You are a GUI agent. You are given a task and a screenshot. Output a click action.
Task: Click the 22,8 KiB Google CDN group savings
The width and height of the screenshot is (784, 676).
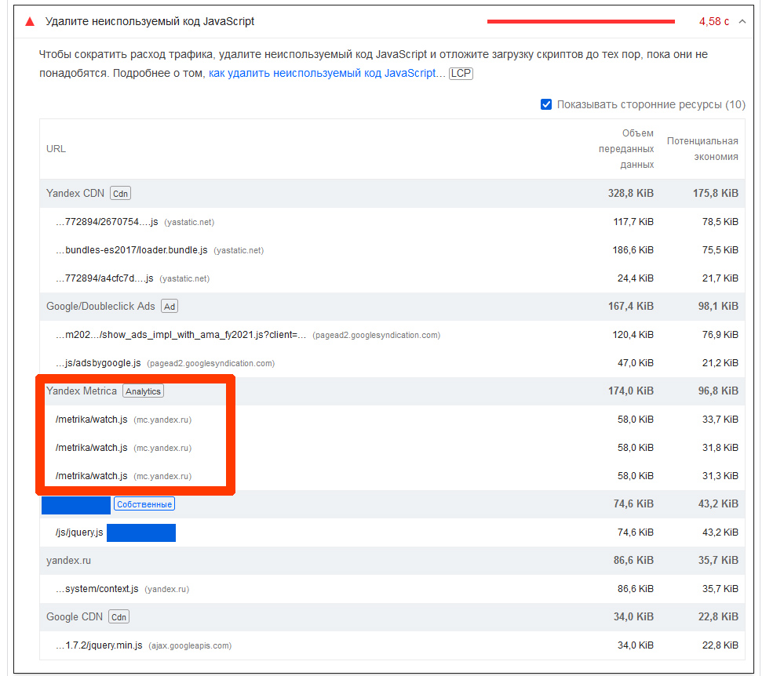718,617
